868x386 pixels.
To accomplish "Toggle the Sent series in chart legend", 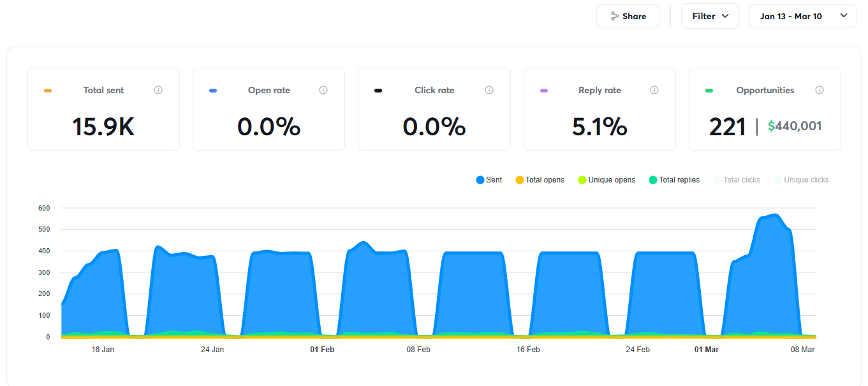I will point(489,180).
